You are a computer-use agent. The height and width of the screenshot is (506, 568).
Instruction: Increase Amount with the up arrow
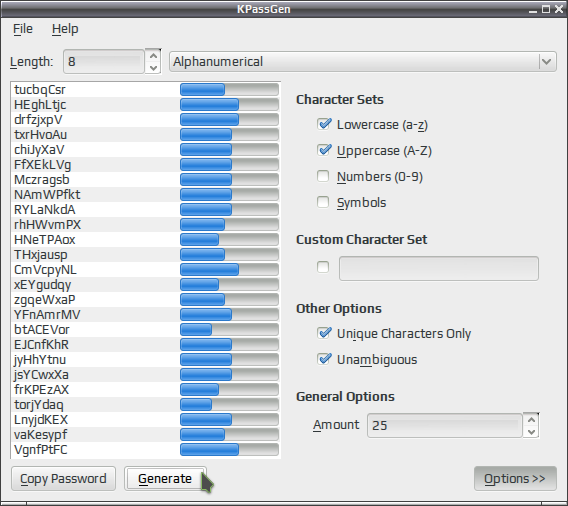tap(531, 419)
